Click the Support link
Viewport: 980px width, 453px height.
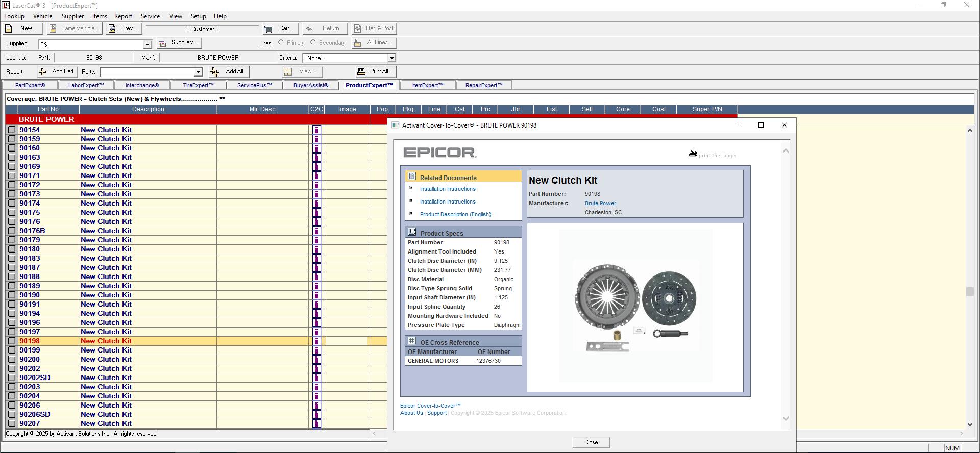pos(437,413)
